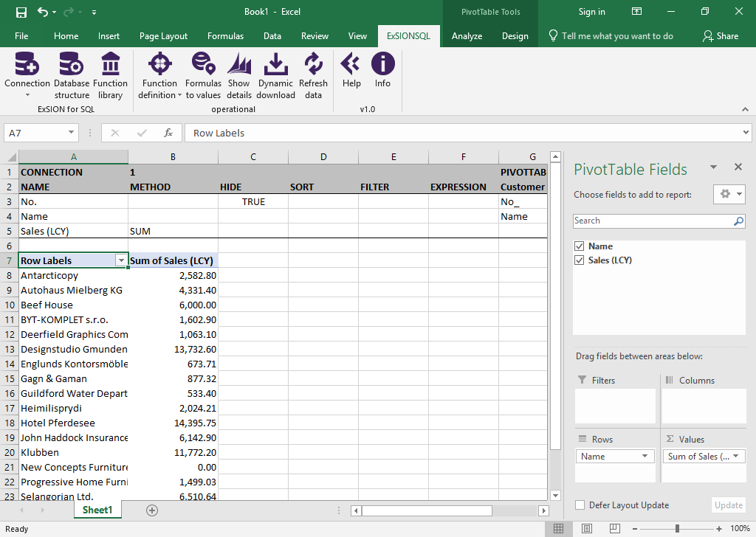This screenshot has height=537, width=756.
Task: Open Function definition dropdown arrow
Action: click(180, 95)
